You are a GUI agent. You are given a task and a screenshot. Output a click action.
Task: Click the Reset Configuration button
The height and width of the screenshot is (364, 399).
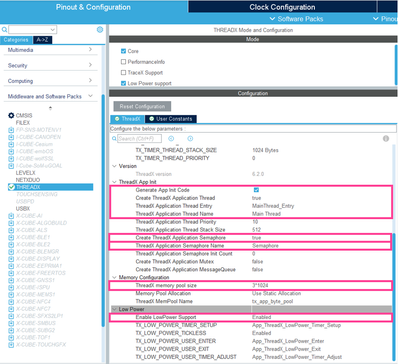tap(142, 106)
